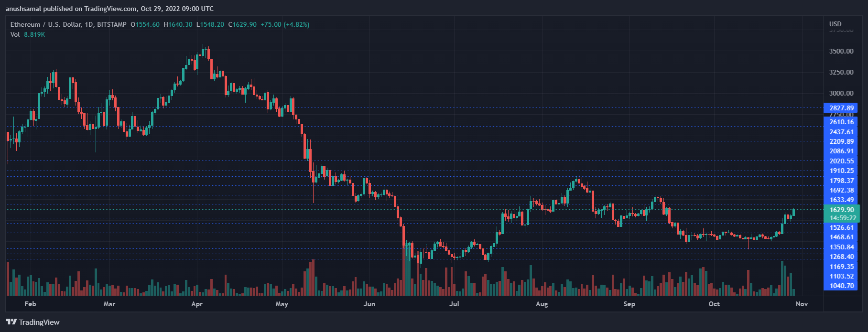868x332 pixels.
Task: Select the 2827.89 price level label
Action: 841,108
